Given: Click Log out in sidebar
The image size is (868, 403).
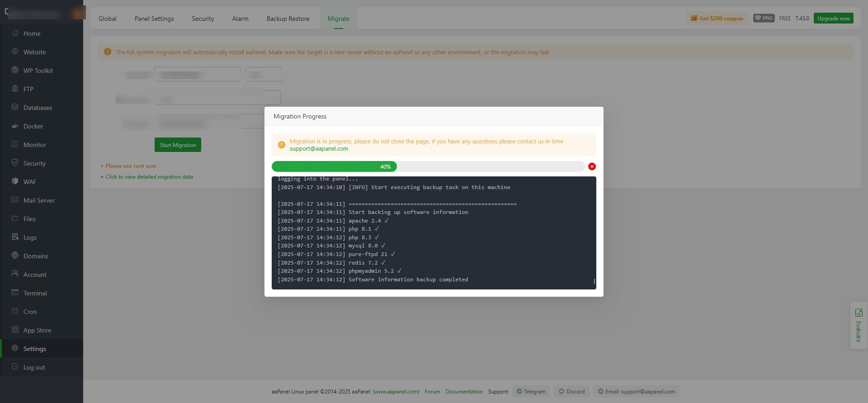Looking at the screenshot, I should [34, 367].
